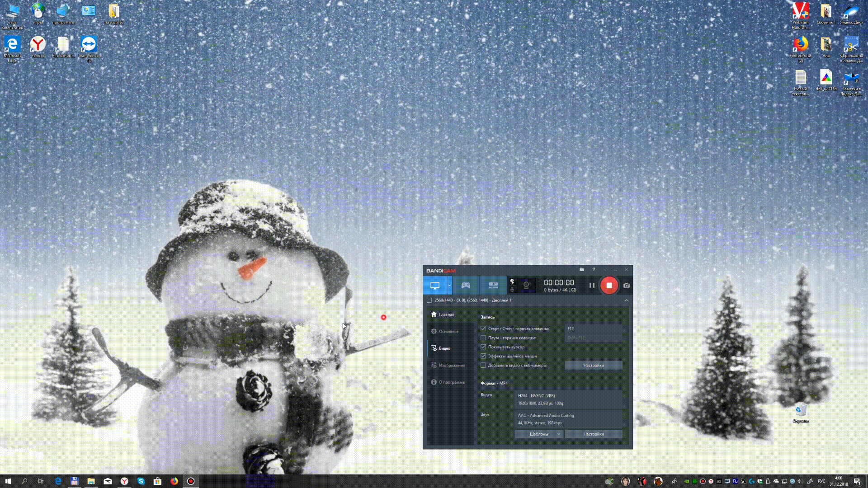Screen dimensions: 868x488
Task: Open taskbar search magnifier
Action: [24, 481]
